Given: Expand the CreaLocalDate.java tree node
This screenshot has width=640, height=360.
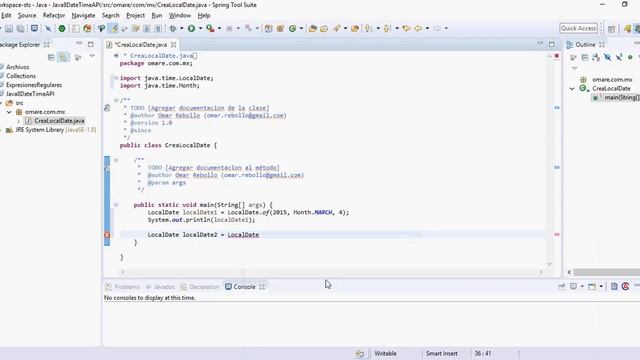Looking at the screenshot, I should coord(18,121).
